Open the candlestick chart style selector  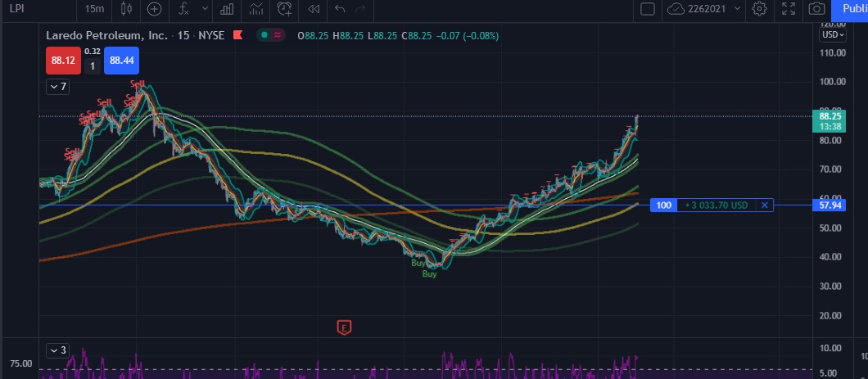pyautogui.click(x=126, y=9)
